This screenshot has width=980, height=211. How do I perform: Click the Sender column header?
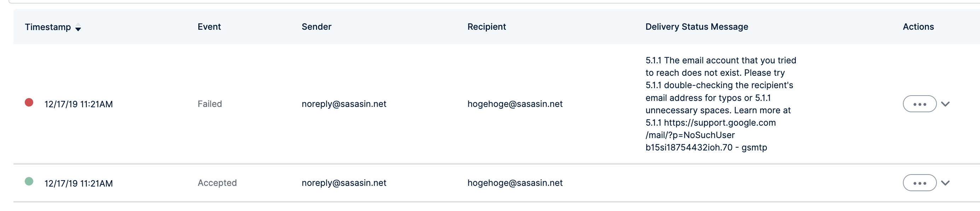tap(316, 27)
